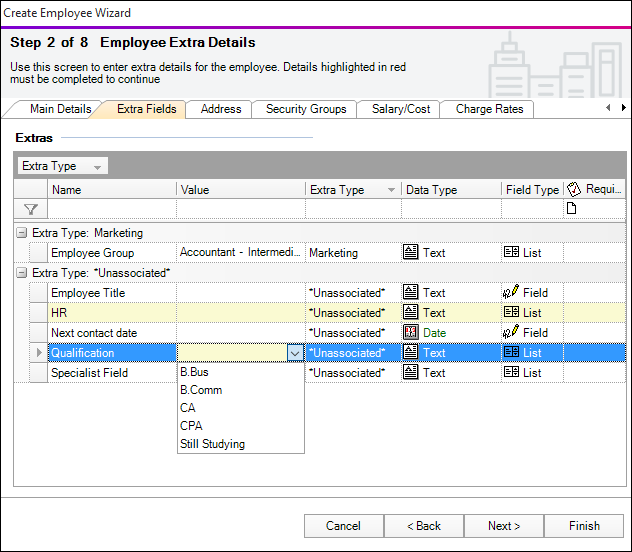This screenshot has height=552, width=632.
Task: Select Still Studying in the dropdown list
Action: pos(212,444)
